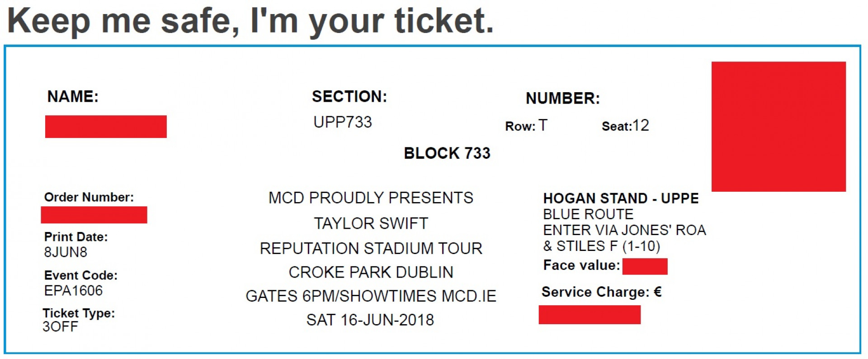This screenshot has height=359, width=868.
Task: Click the HOGAN STAND - UPPE heading
Action: 621,198
